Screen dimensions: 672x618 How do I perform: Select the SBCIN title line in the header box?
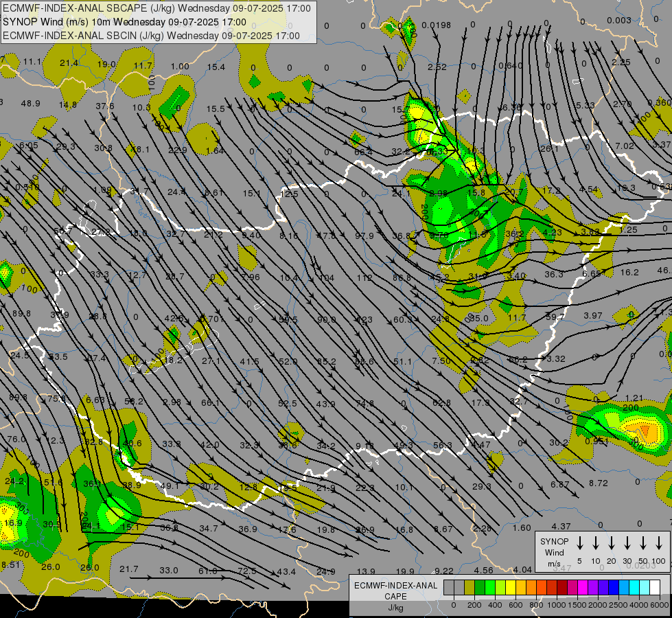point(151,36)
